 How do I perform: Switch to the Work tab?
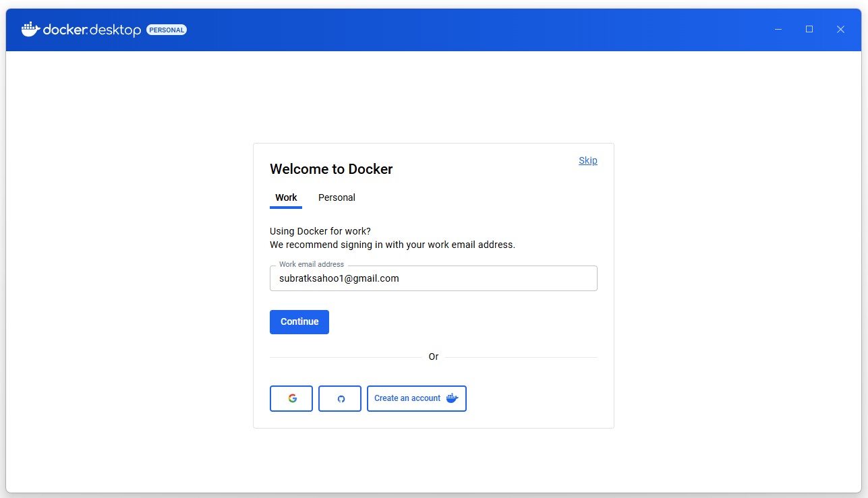(286, 197)
